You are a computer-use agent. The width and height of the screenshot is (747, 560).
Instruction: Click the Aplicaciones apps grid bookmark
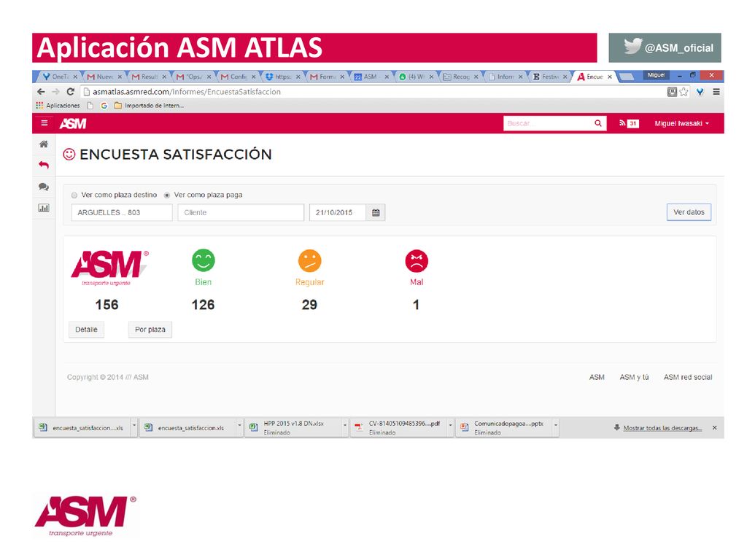(x=58, y=106)
